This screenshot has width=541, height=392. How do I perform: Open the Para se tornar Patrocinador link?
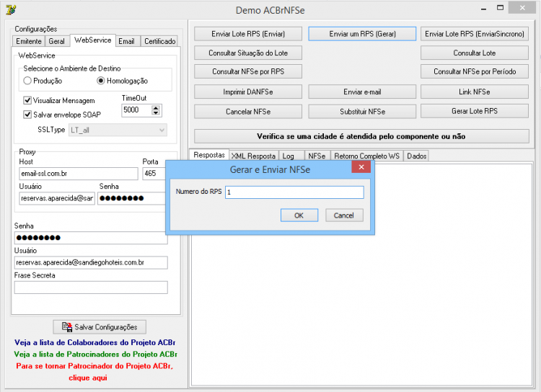click(x=94, y=372)
